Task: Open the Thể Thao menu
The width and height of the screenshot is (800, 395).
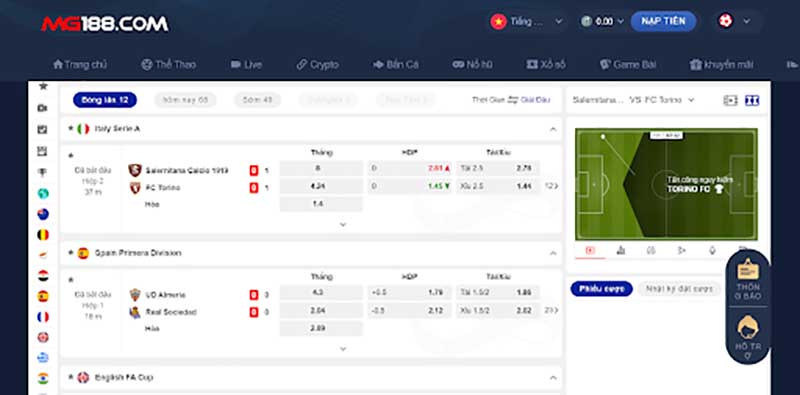Action: [169, 65]
